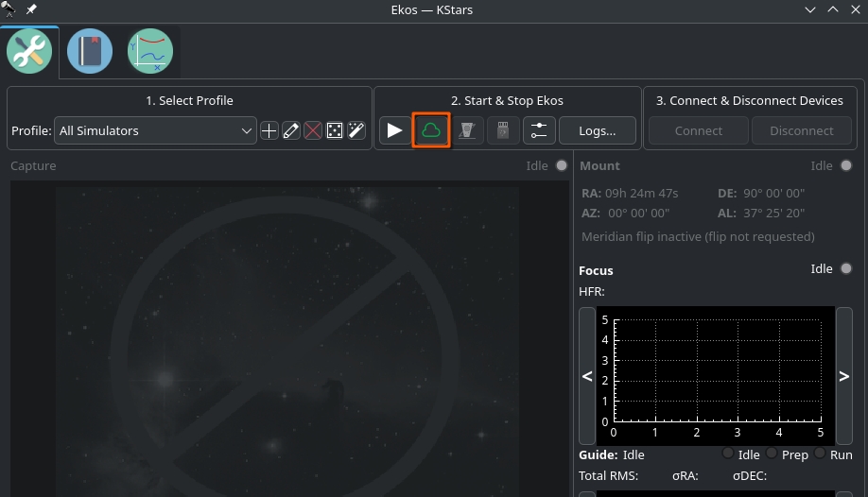Click the DE value 90° 00' 00"

pos(773,193)
